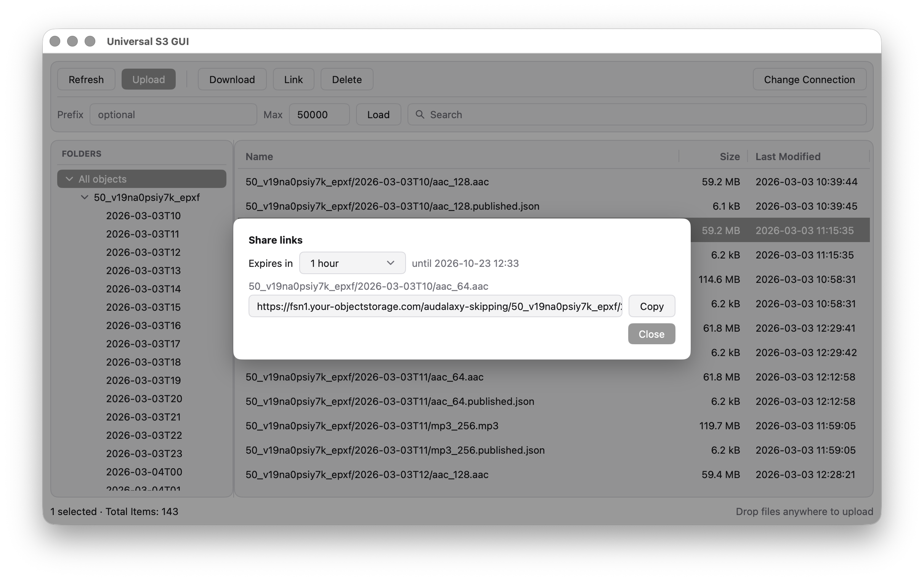
Task: Click the Link button
Action: pos(294,79)
